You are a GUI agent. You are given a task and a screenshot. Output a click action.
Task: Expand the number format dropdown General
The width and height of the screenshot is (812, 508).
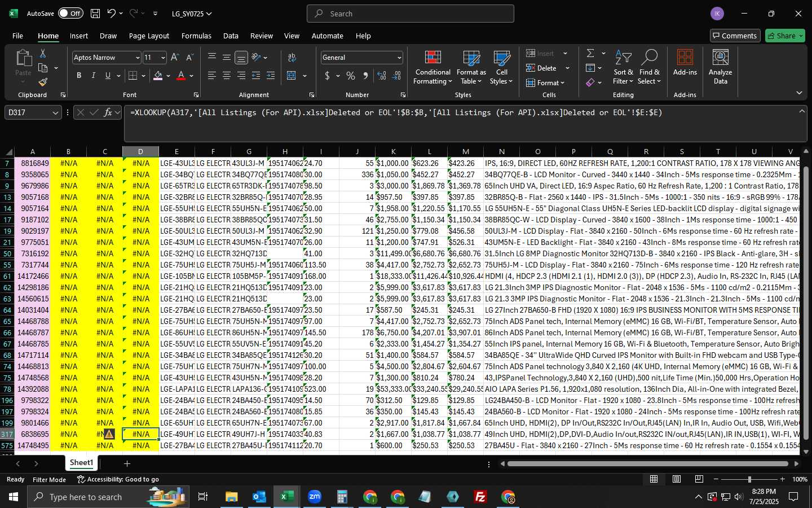pyautogui.click(x=399, y=58)
